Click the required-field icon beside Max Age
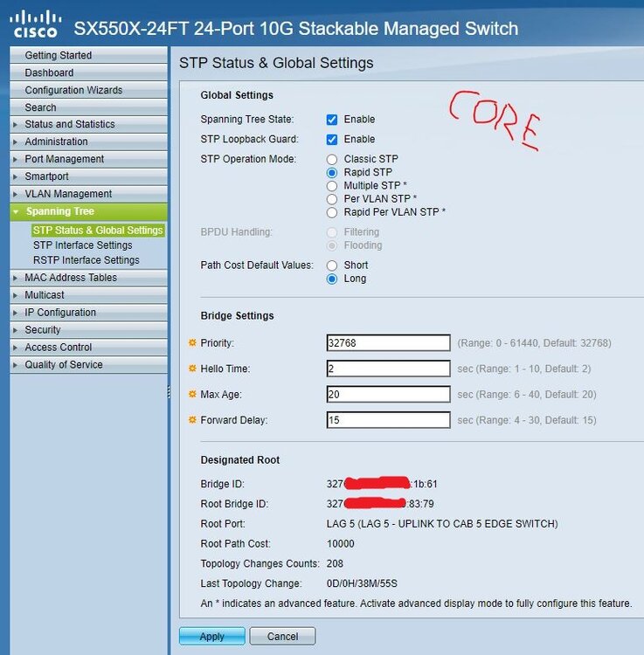 click(192, 394)
